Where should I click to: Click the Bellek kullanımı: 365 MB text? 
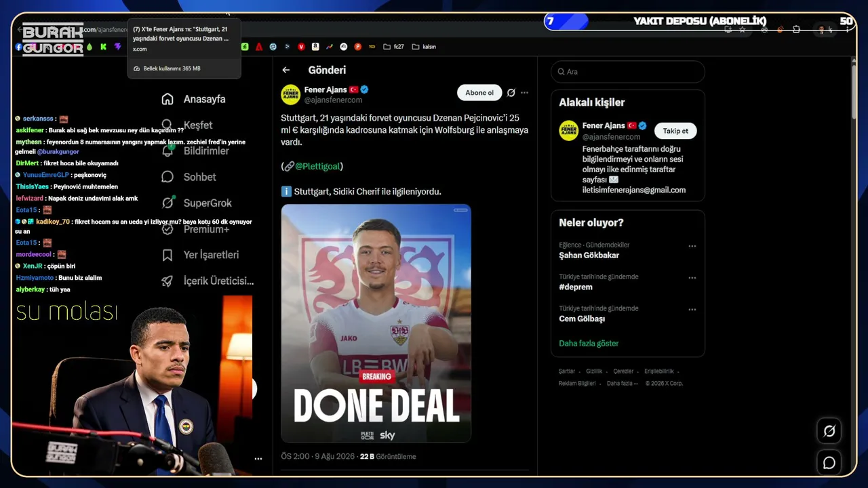(172, 68)
